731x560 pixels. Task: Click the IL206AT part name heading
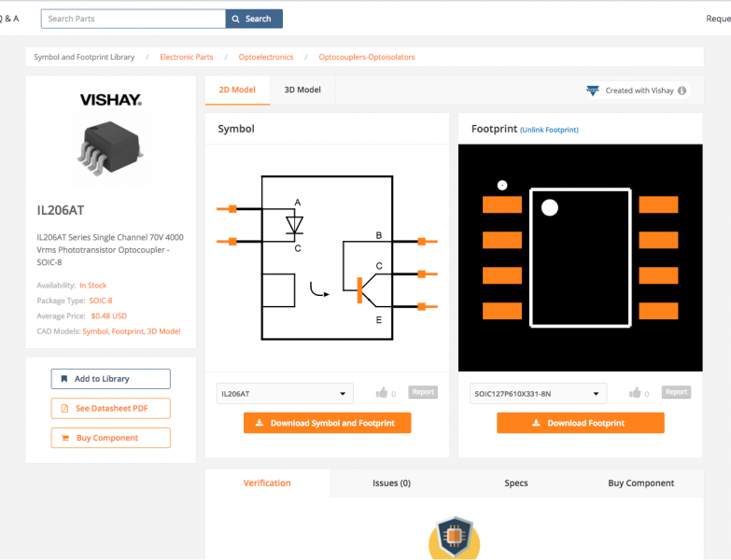tap(61, 210)
